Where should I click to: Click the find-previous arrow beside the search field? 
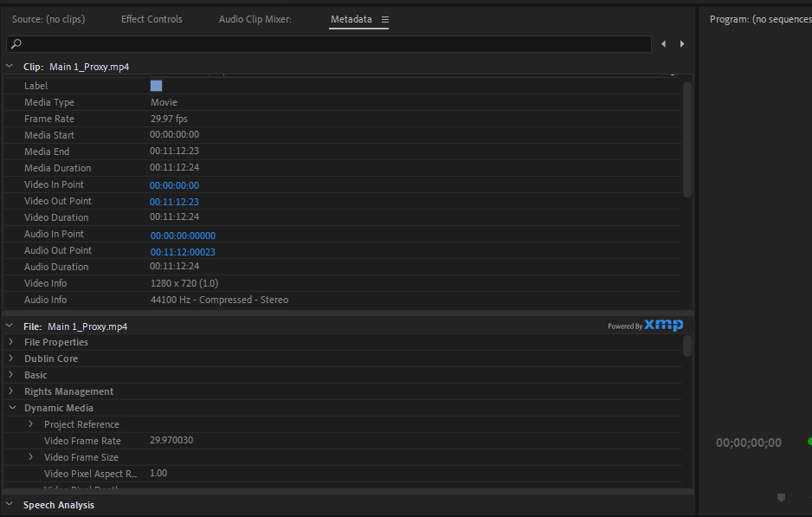pyautogui.click(x=664, y=43)
